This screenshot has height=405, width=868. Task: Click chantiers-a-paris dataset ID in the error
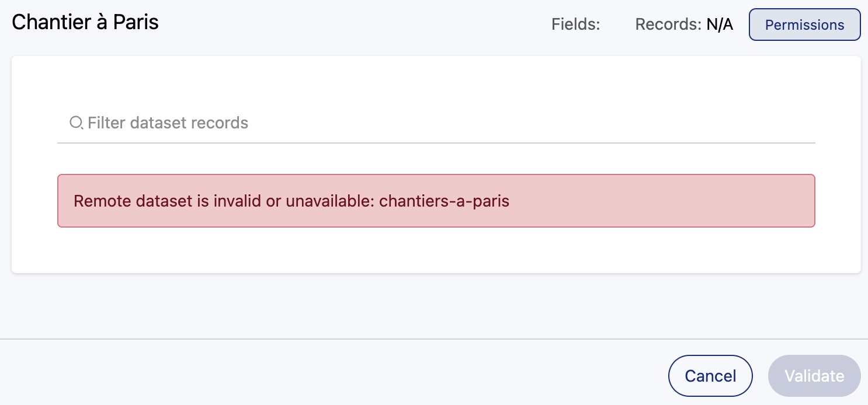(x=444, y=201)
